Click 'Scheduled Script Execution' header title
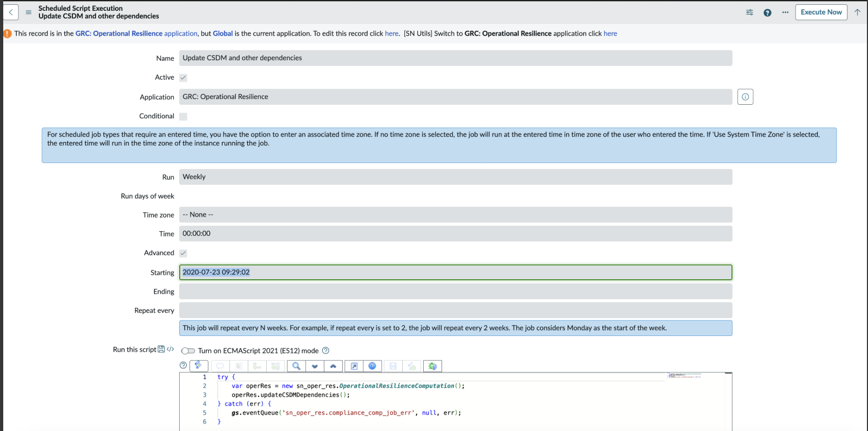868x431 pixels. click(80, 8)
